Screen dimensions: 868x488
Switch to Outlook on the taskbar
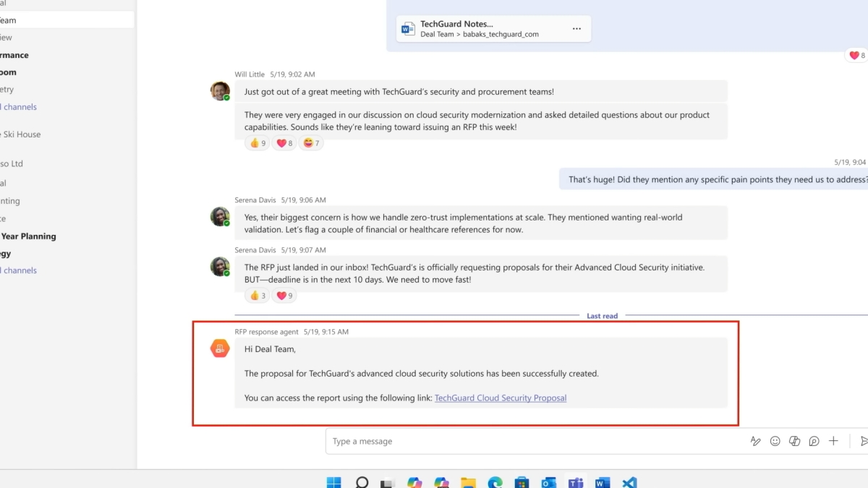(x=548, y=482)
